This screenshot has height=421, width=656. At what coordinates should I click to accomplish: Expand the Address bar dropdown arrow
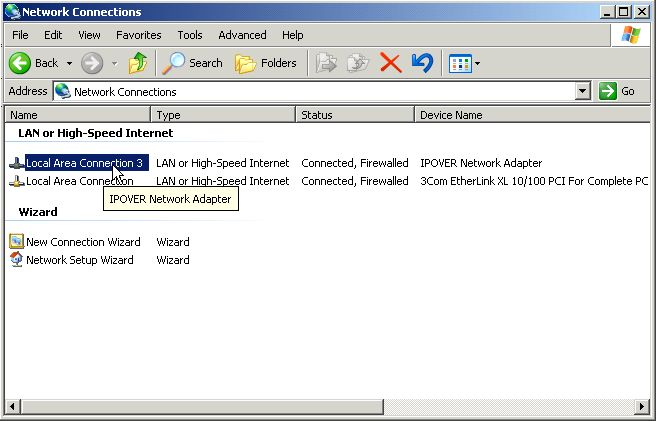pyautogui.click(x=583, y=91)
